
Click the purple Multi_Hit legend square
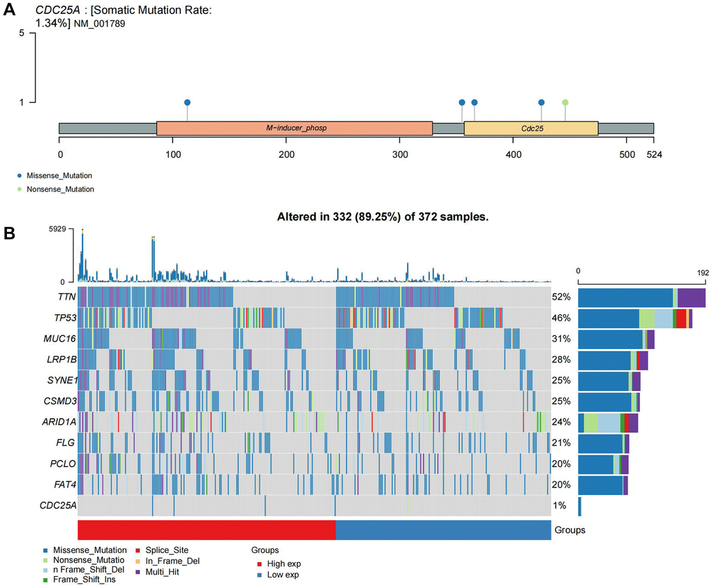tap(138, 571)
